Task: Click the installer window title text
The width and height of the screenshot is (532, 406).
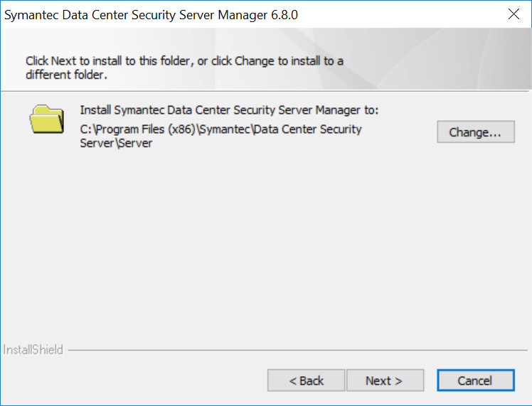Action: [x=142, y=14]
